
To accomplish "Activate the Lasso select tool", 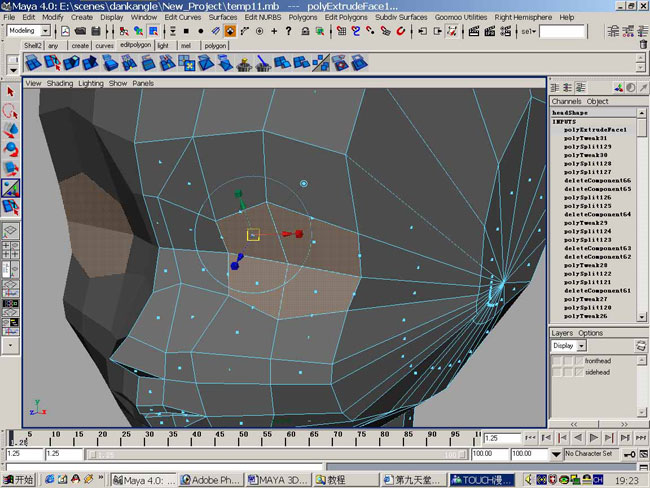I will (10, 111).
